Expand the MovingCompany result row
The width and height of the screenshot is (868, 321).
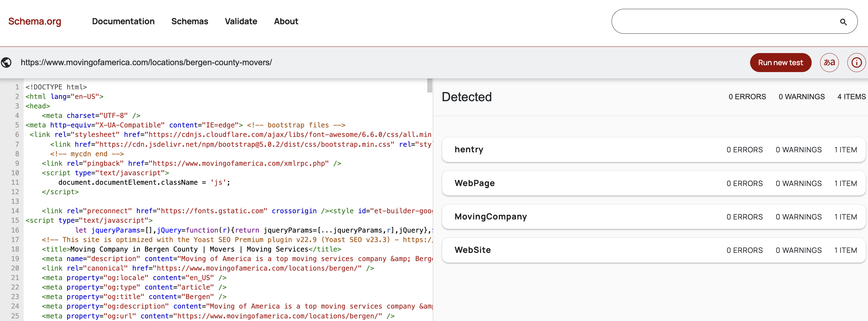coord(653,217)
